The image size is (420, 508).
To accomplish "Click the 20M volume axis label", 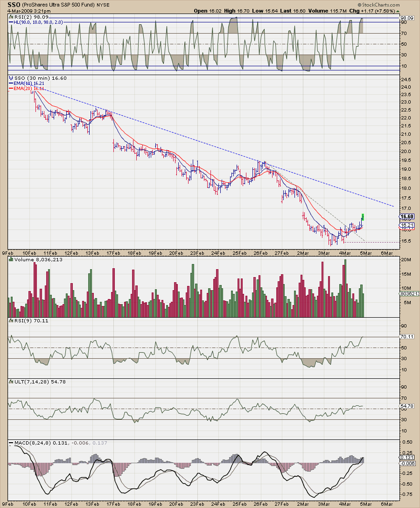I will [x=406, y=259].
